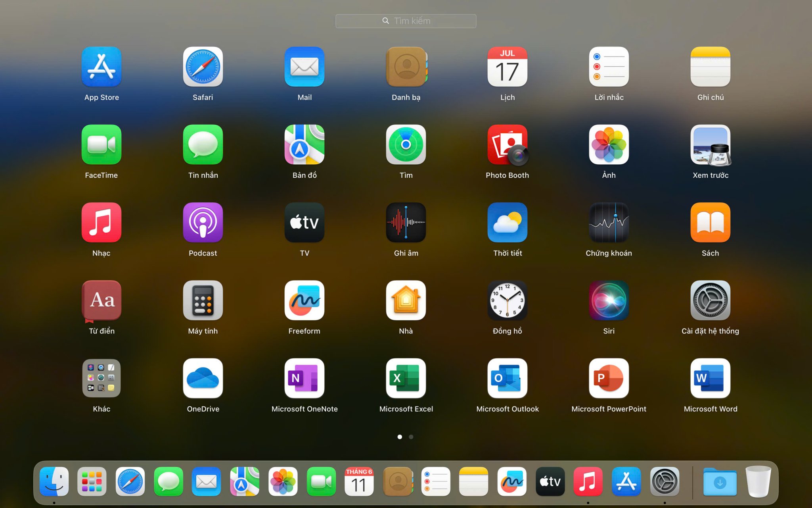Launch Bản đồ maps app in Launchpad
The width and height of the screenshot is (812, 508).
[x=304, y=144]
